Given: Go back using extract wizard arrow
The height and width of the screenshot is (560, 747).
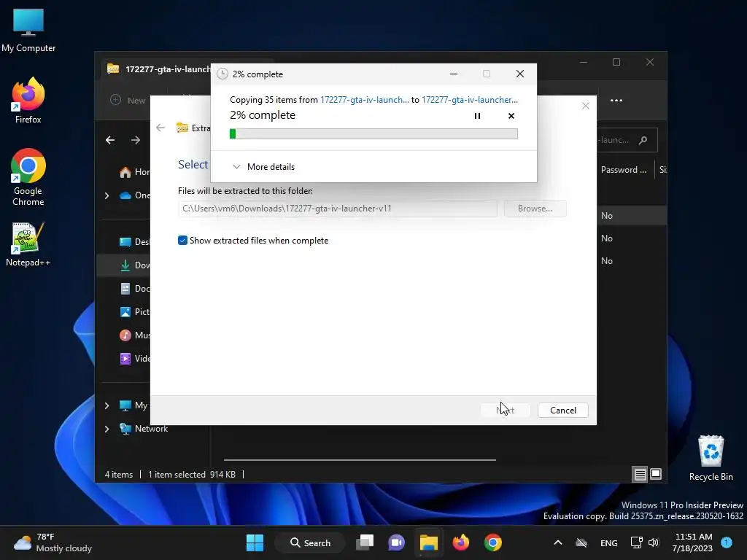Looking at the screenshot, I should pyautogui.click(x=160, y=128).
